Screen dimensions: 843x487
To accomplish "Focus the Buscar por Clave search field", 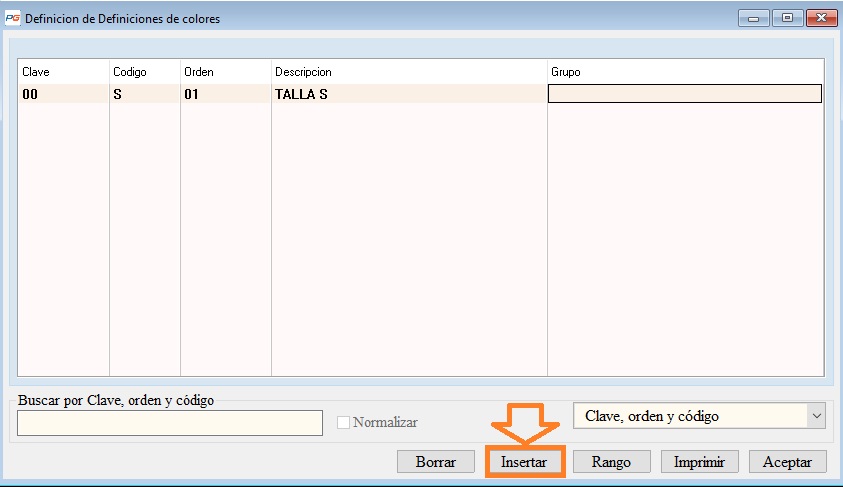I will pos(170,423).
